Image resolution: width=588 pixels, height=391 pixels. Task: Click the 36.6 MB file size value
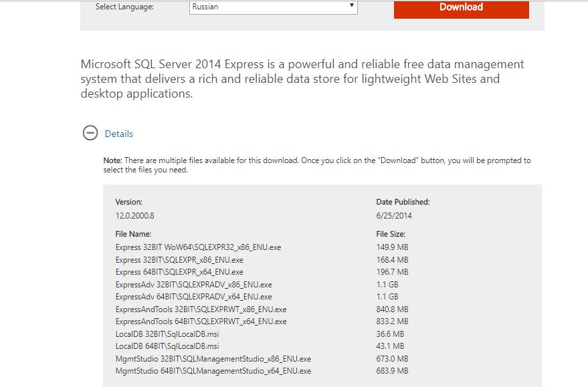pos(390,334)
